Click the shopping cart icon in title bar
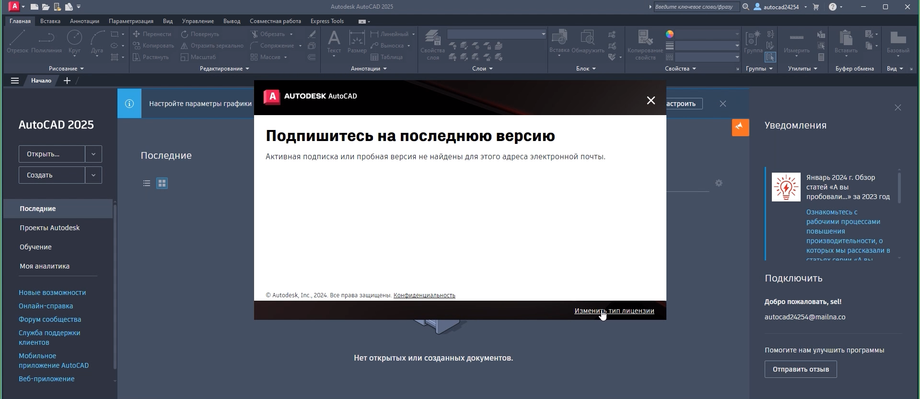Screen dimensions: 920x399 816,6
